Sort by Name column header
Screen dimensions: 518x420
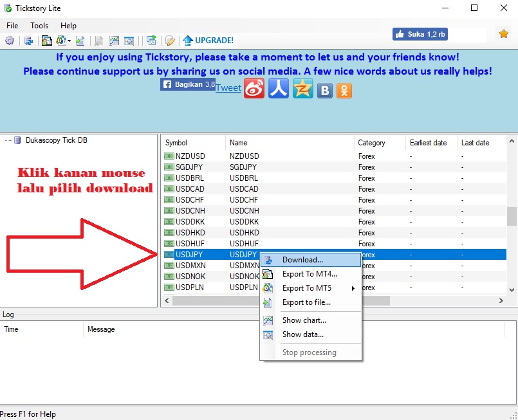[290, 143]
